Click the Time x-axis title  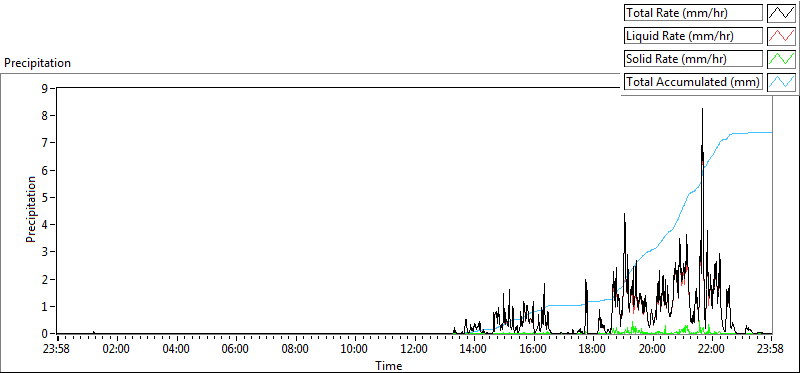pos(389,365)
